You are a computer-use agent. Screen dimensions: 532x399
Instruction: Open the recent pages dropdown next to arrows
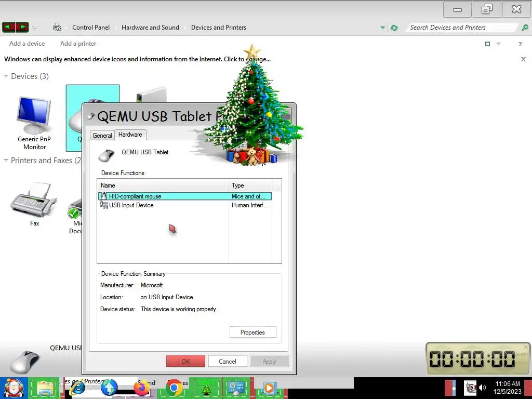[34, 28]
